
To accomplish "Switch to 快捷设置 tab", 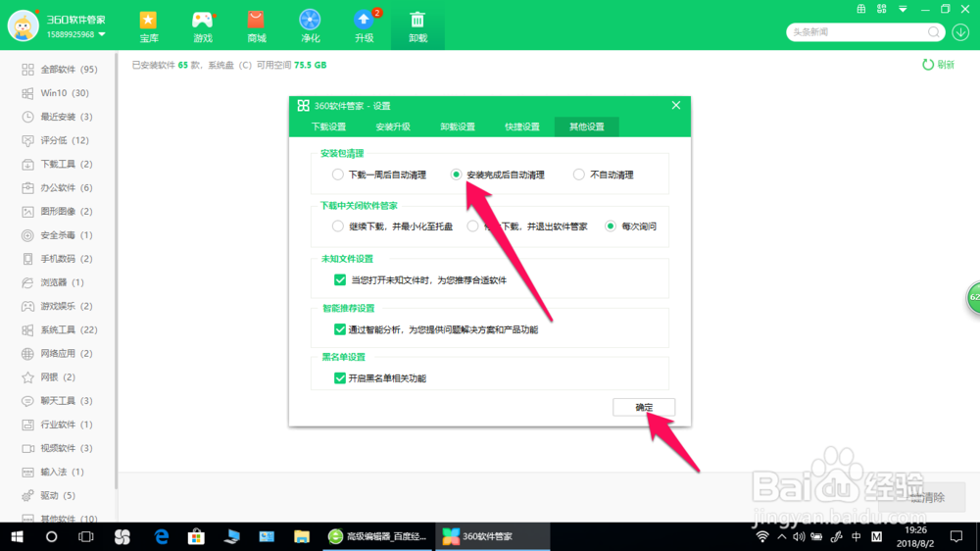I will click(522, 126).
